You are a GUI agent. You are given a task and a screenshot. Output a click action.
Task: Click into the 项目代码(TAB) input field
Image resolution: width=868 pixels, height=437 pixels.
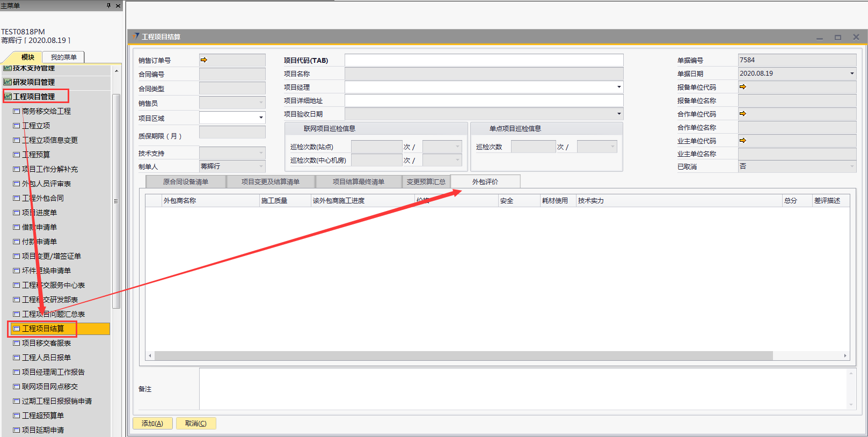[483, 60]
